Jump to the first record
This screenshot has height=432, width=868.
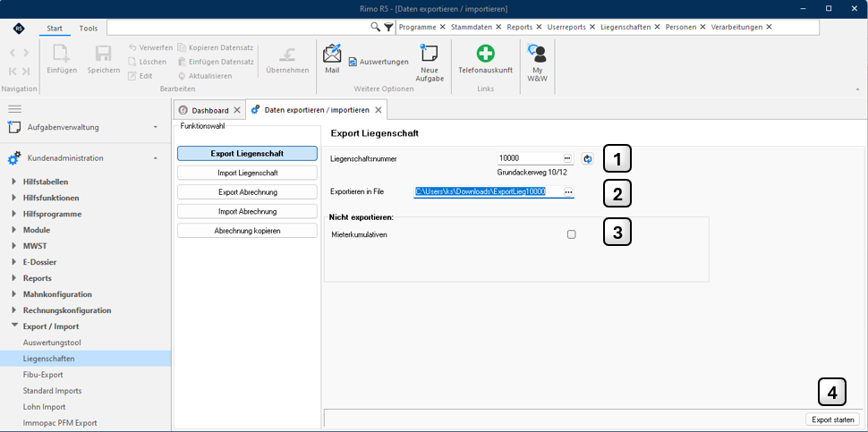(x=13, y=71)
